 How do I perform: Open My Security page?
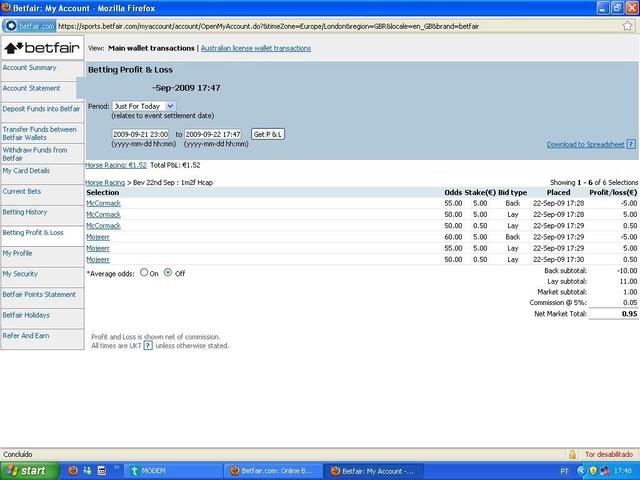[20, 274]
